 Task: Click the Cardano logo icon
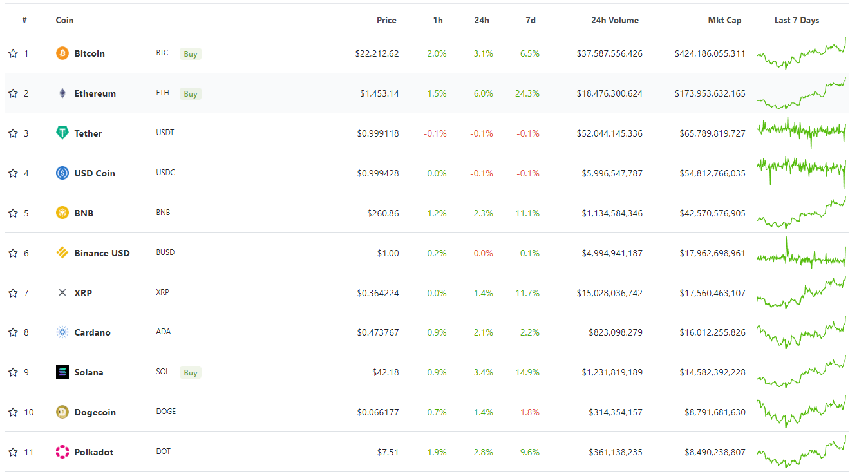[x=62, y=332]
